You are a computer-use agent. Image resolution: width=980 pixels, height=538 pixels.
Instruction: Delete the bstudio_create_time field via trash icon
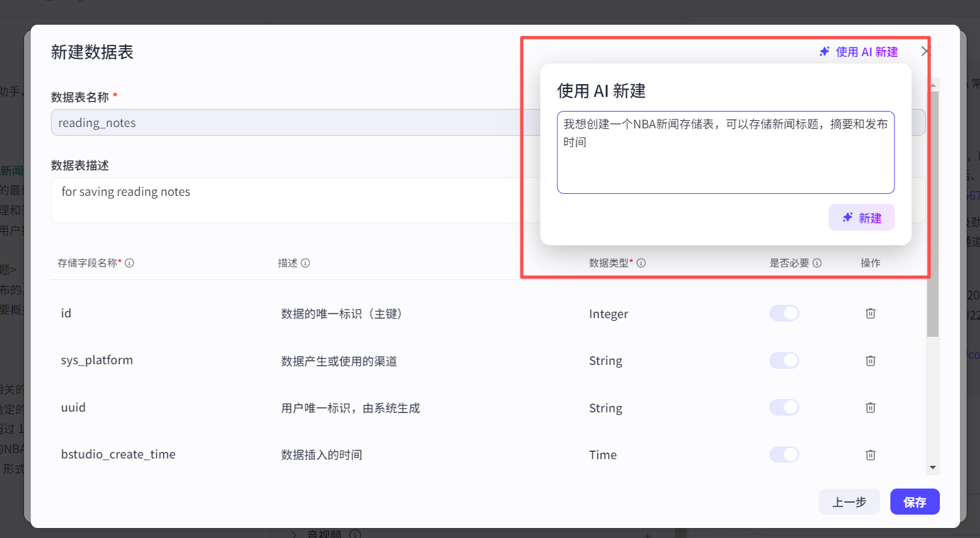(870, 454)
